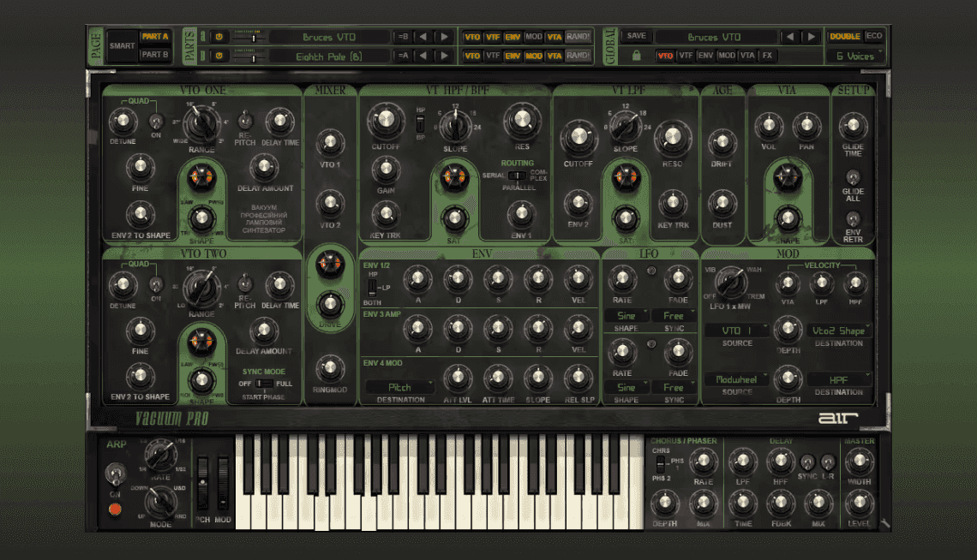
Task: Click the Delay FDBK knob
Action: [781, 503]
